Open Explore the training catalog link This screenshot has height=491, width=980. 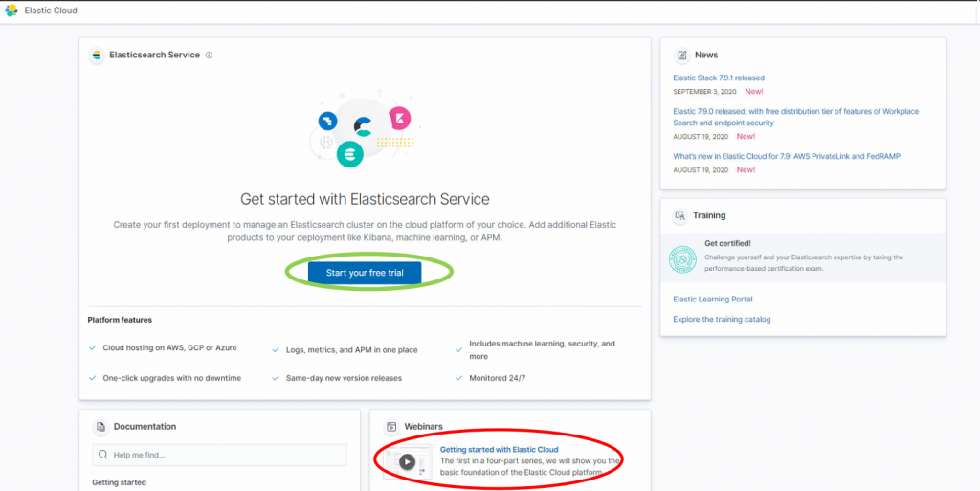click(722, 320)
